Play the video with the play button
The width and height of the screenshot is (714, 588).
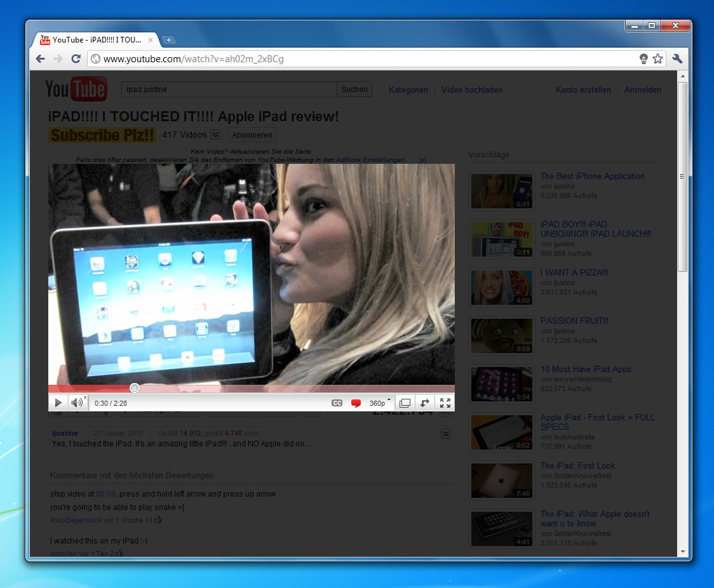point(58,403)
